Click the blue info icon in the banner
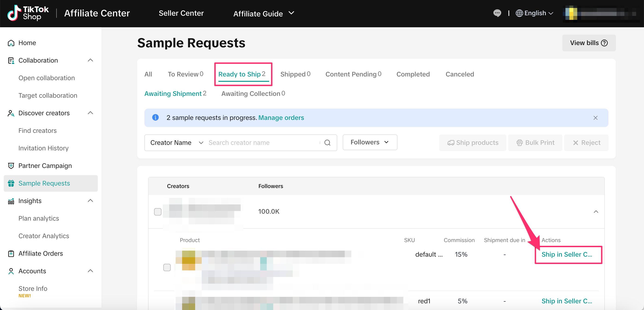 pyautogui.click(x=155, y=117)
